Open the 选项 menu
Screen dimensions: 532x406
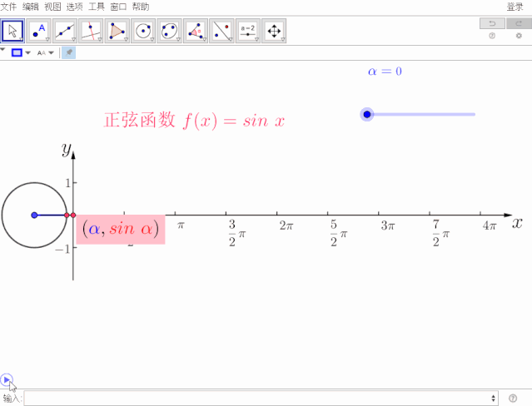75,7
